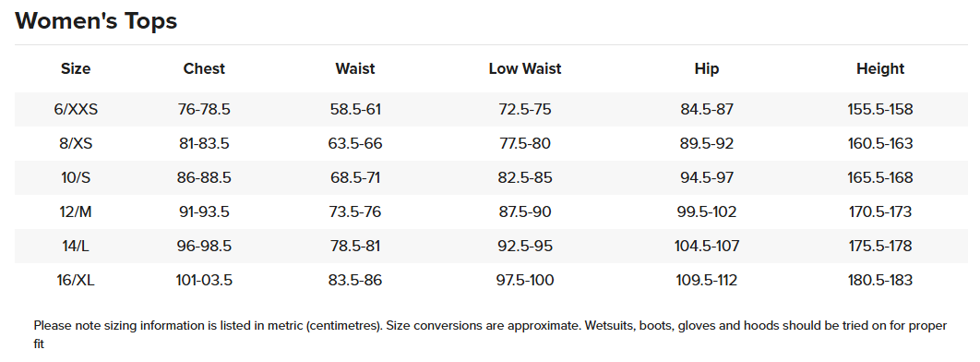Click the Height column header

880,68
